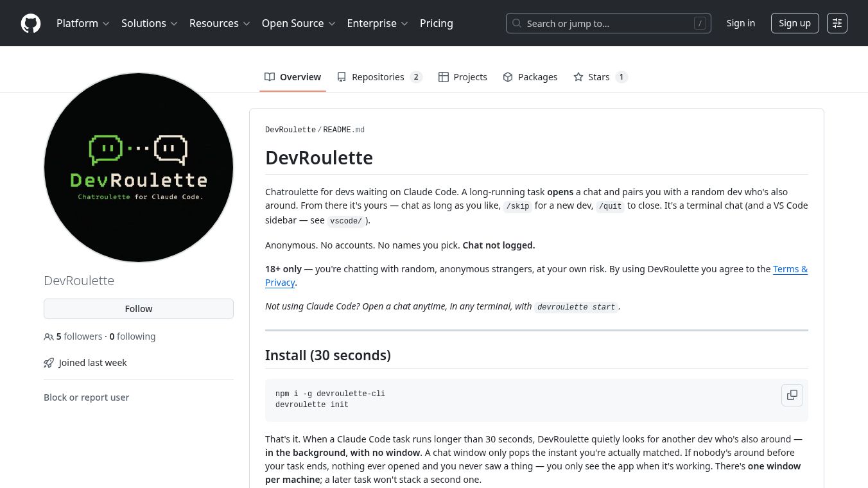Click the Sign up button
Viewport: 868px width, 488px height.
795,23
